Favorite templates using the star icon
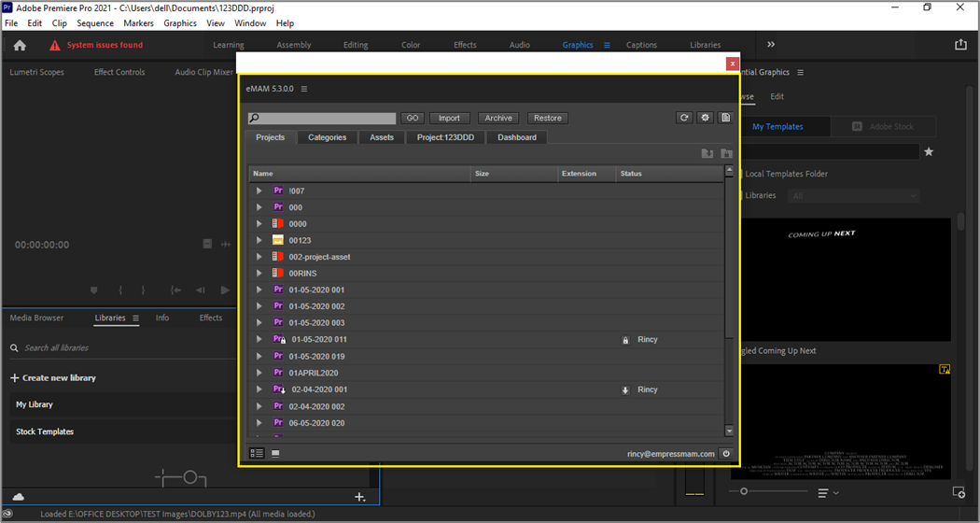This screenshot has width=980, height=523. (929, 152)
